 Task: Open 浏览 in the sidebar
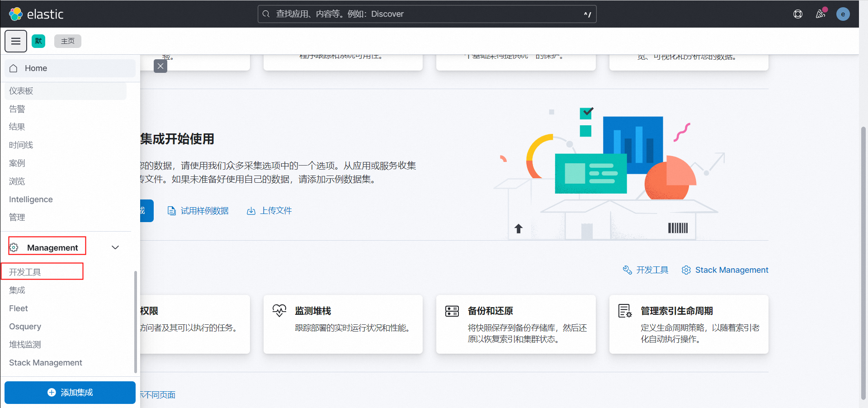click(x=17, y=181)
